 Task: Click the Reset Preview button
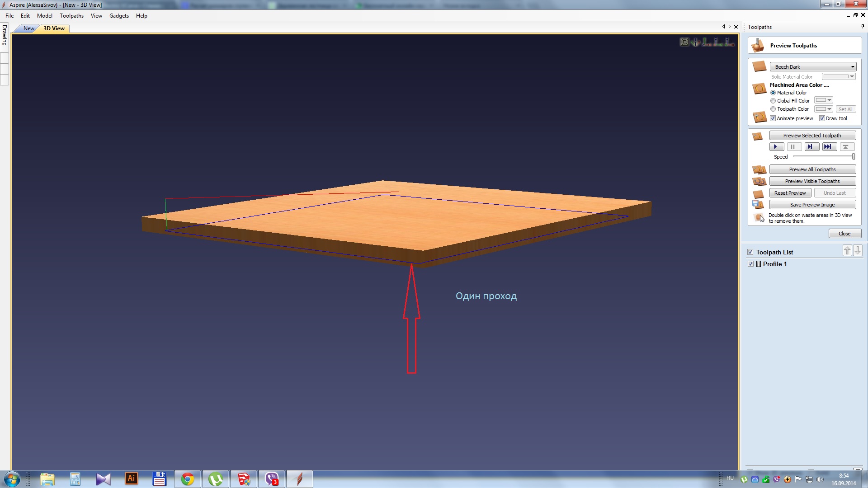click(790, 193)
